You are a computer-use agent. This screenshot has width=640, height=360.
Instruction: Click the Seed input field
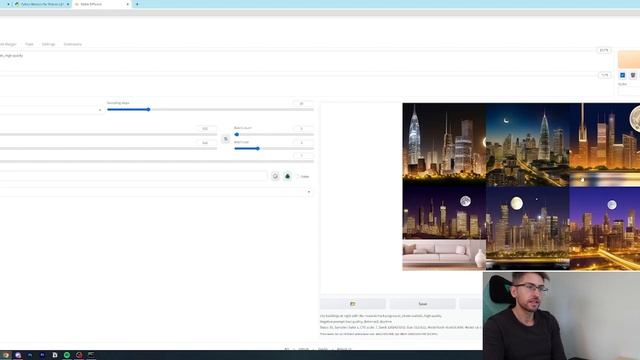[x=133, y=176]
